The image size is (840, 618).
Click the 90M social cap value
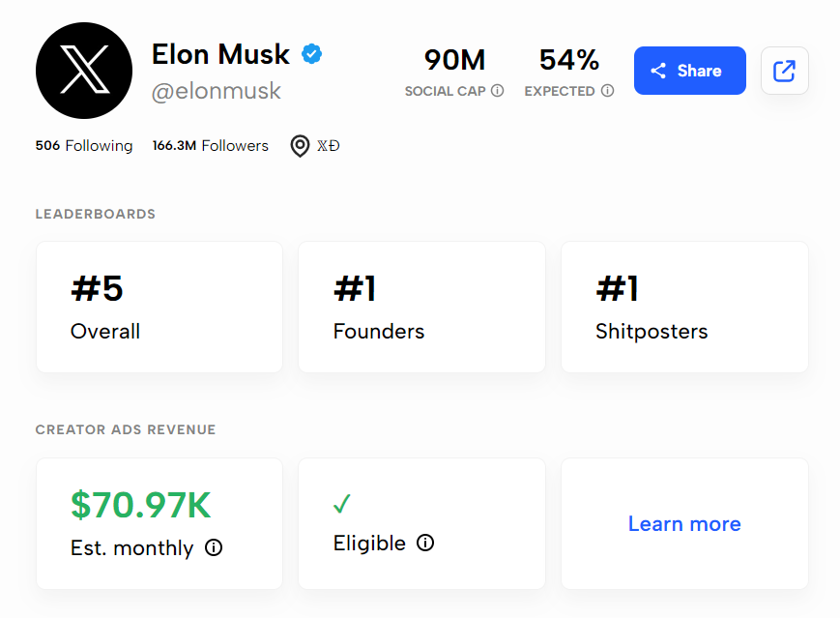click(x=454, y=60)
